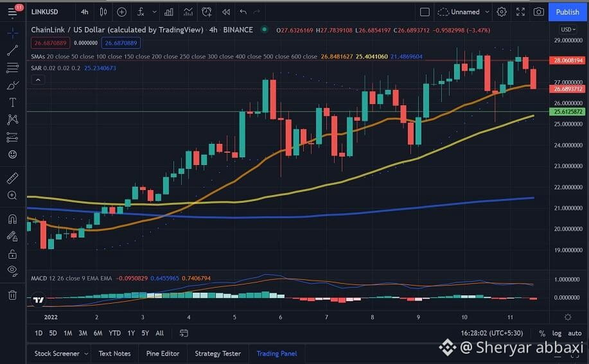Open the go to date icon

tap(184, 333)
